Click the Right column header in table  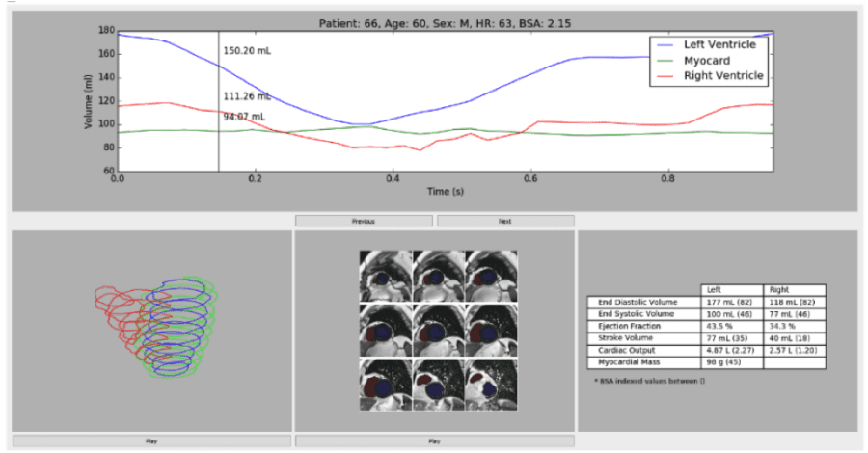tap(779, 290)
